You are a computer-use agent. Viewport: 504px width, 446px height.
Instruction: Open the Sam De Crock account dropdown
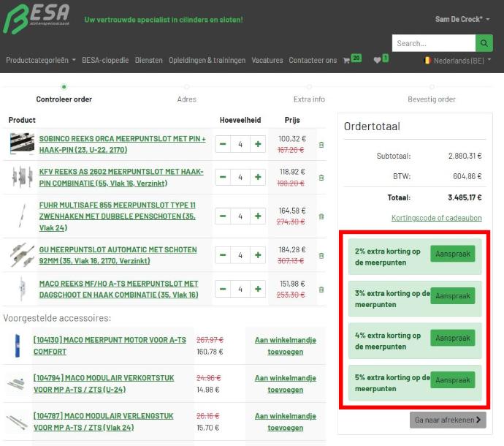463,19
